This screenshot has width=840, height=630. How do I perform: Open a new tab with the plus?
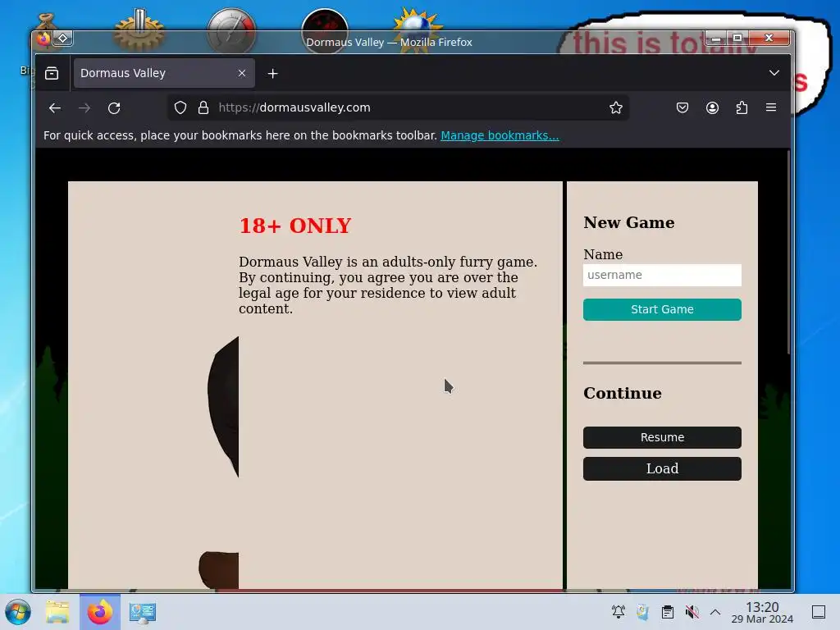click(272, 73)
